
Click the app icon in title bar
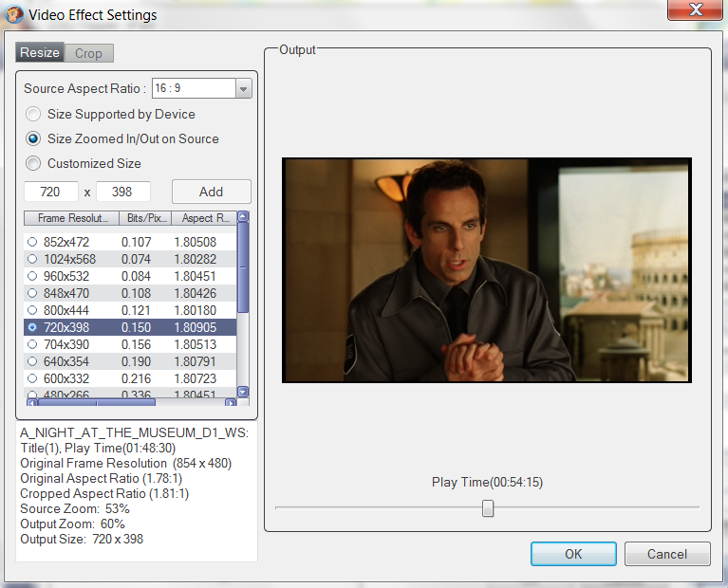[15, 14]
